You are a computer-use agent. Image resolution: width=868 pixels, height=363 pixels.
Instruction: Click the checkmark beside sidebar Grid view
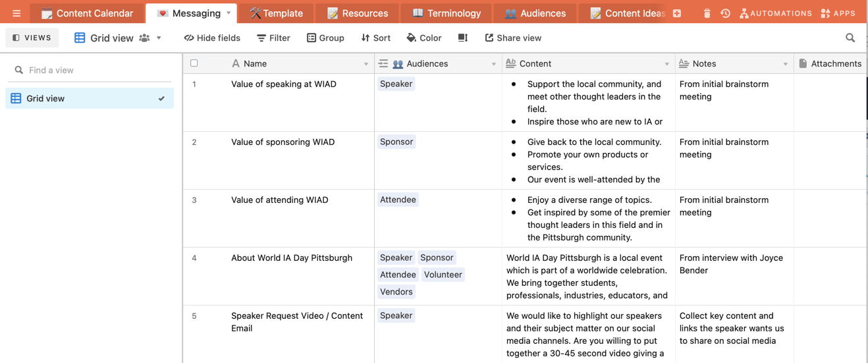pos(161,98)
